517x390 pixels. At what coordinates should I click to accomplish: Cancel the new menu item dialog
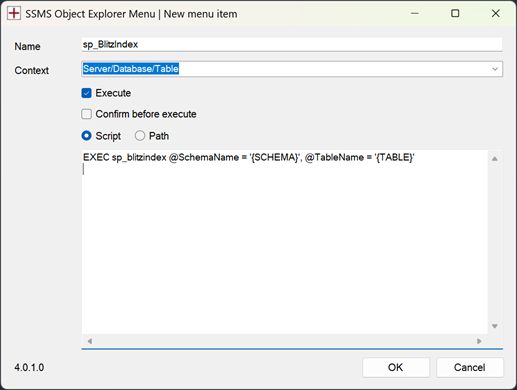click(x=470, y=367)
